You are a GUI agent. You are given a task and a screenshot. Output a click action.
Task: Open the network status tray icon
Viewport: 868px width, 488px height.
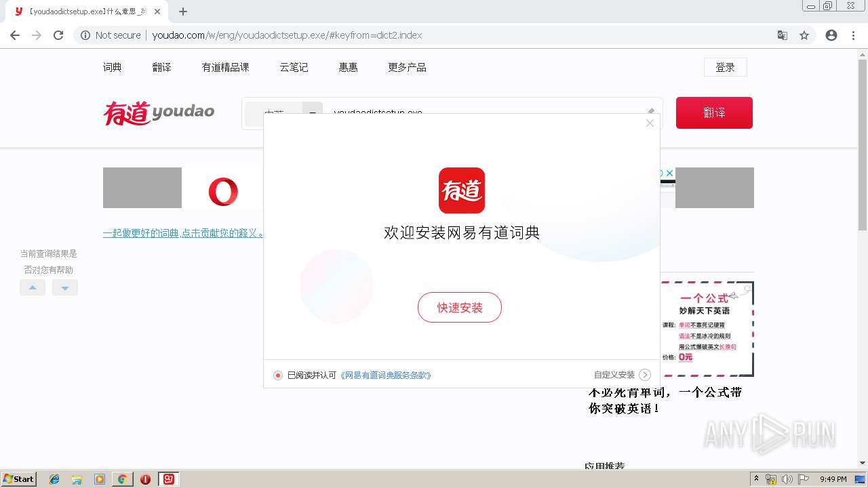(771, 479)
